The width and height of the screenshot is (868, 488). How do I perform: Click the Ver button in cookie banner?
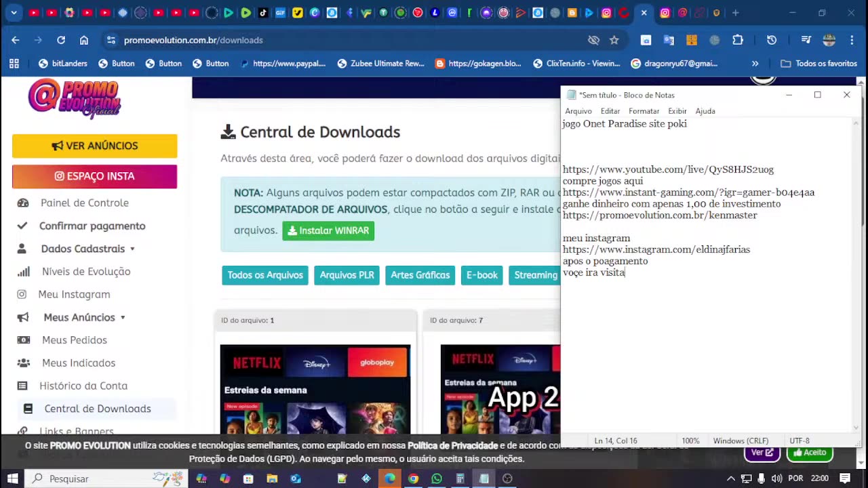point(762,452)
